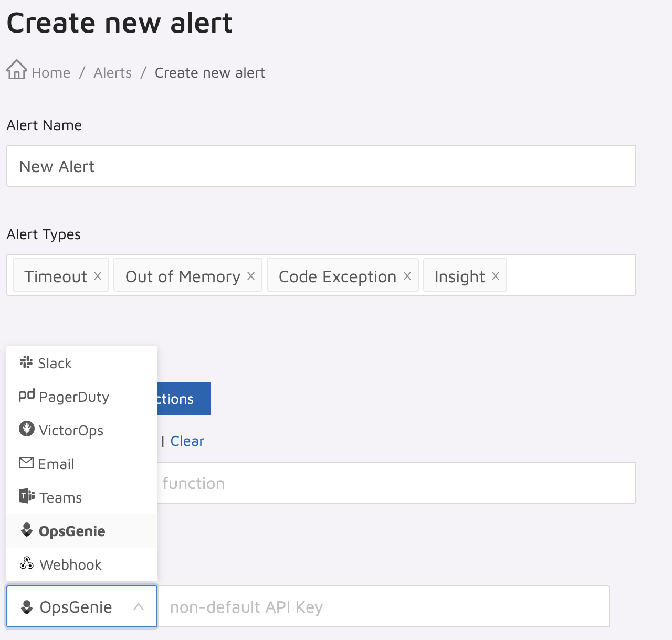Image resolution: width=672 pixels, height=640 pixels.
Task: Click the Alert Types multi-select field
Action: point(321,275)
